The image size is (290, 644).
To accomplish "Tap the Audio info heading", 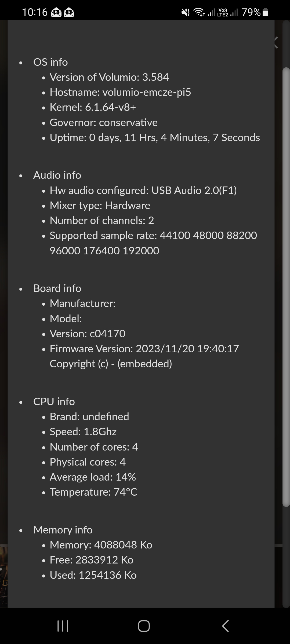I will (x=57, y=175).
